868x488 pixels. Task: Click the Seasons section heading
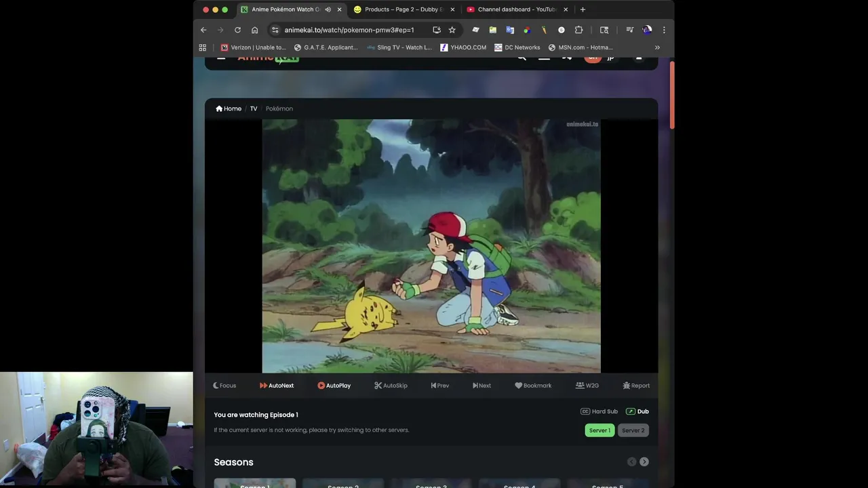point(233,462)
